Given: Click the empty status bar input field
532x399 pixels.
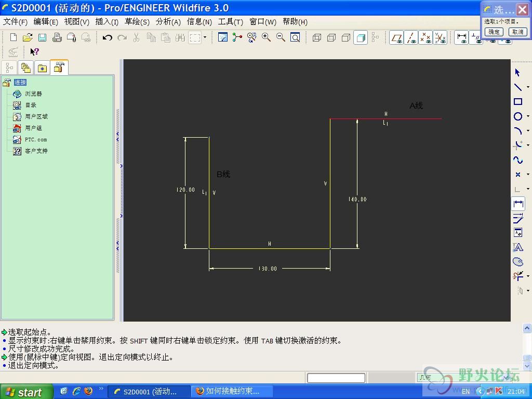Looking at the screenshot, I should (x=336, y=378).
